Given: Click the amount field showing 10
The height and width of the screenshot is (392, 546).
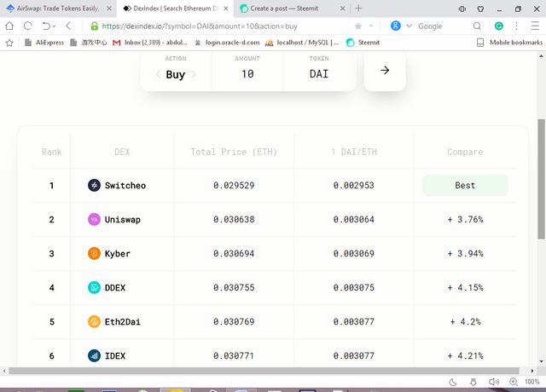Looking at the screenshot, I should [247, 74].
